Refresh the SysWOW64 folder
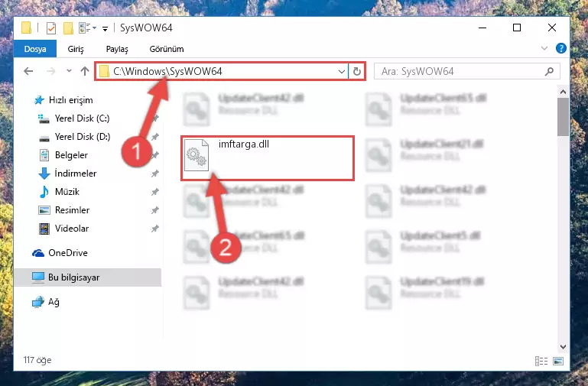588x386 pixels. pyautogui.click(x=357, y=71)
